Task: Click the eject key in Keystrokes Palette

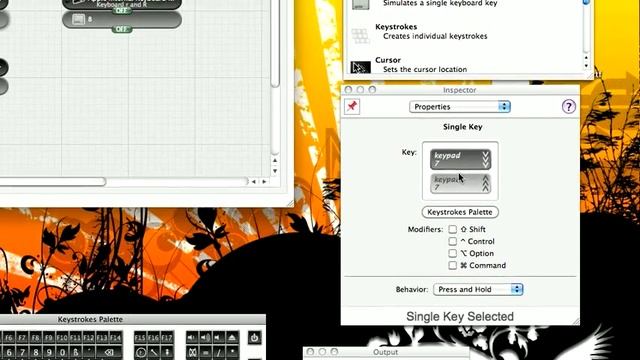Action: tap(232, 338)
